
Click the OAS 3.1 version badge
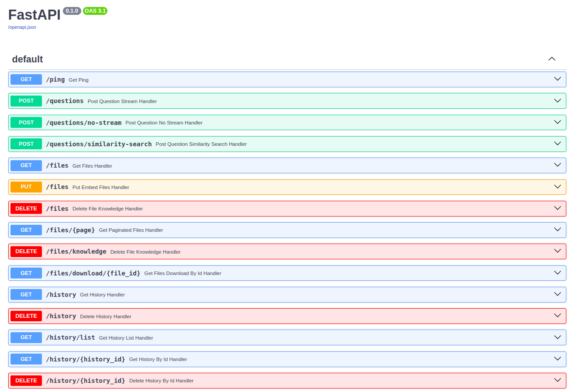(95, 11)
